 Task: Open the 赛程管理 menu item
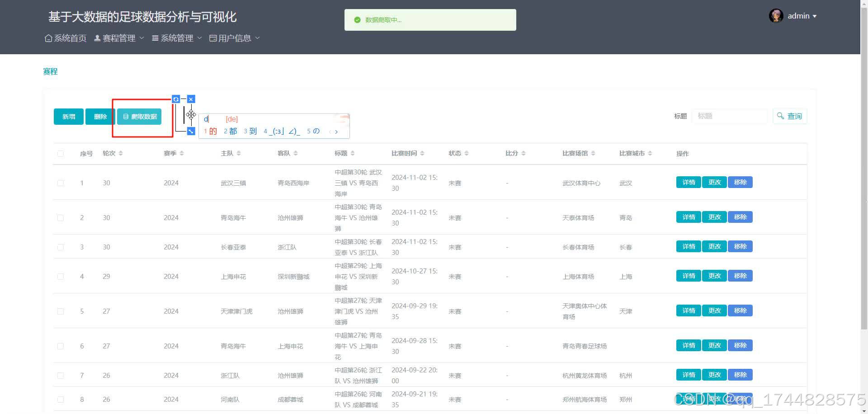click(119, 38)
